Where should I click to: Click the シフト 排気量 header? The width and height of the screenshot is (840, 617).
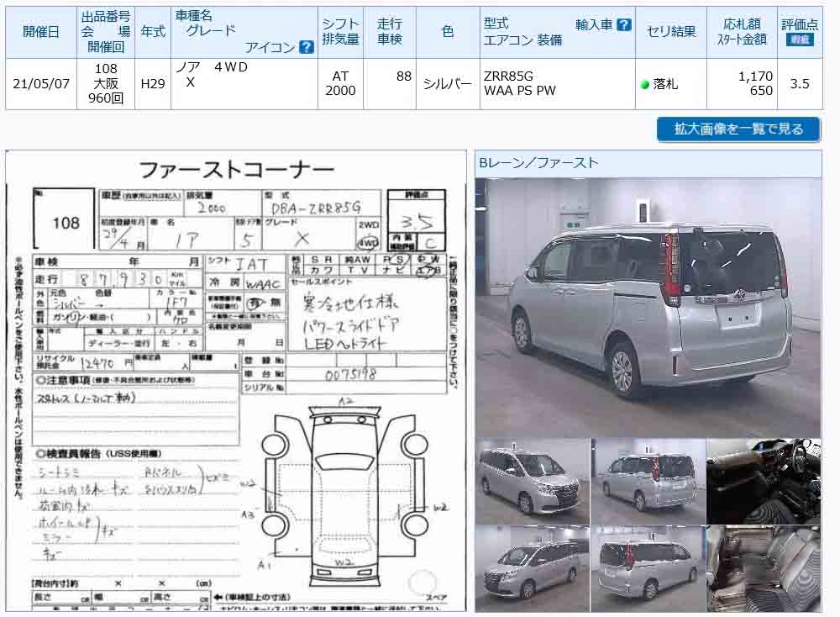click(340, 32)
